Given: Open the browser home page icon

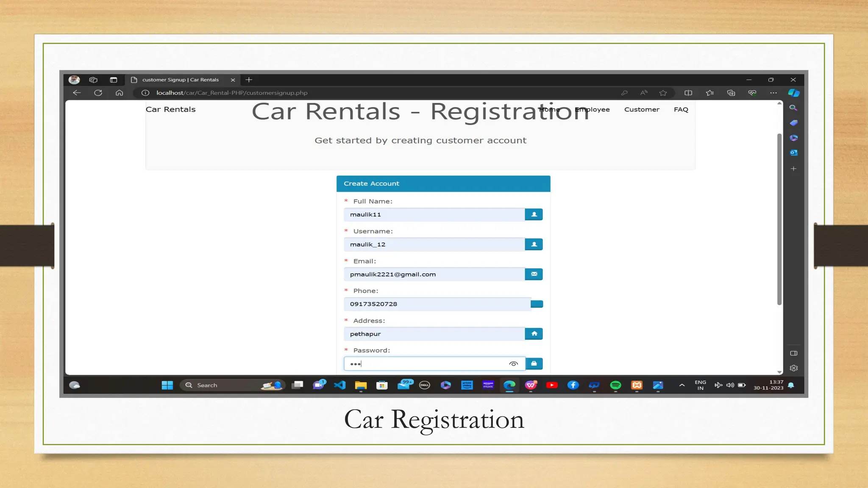Looking at the screenshot, I should pyautogui.click(x=120, y=93).
